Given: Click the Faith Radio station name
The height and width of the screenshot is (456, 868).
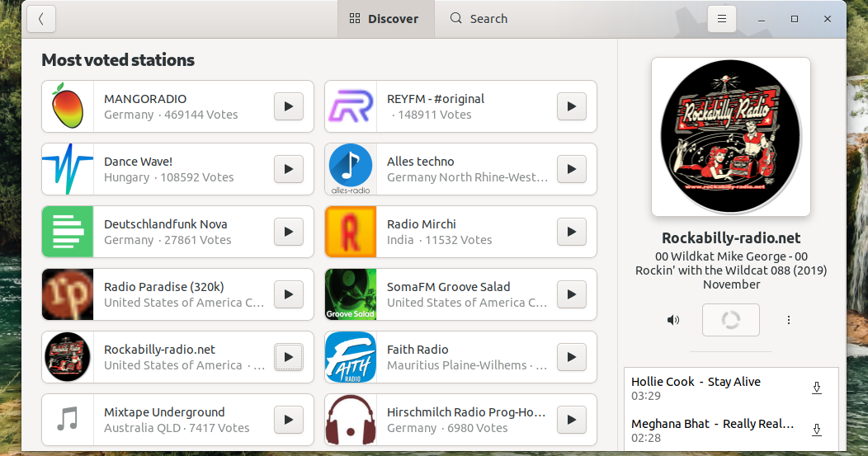Looking at the screenshot, I should coord(417,350).
